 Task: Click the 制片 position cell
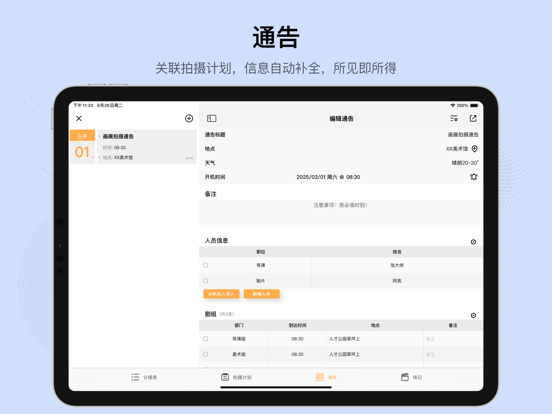[x=261, y=281]
